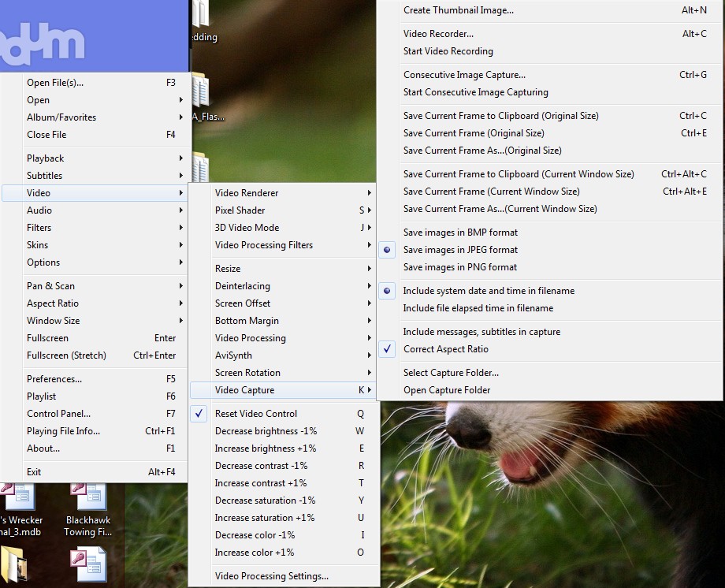Select Save images in JPEG format
This screenshot has height=588, width=725.
point(550,250)
